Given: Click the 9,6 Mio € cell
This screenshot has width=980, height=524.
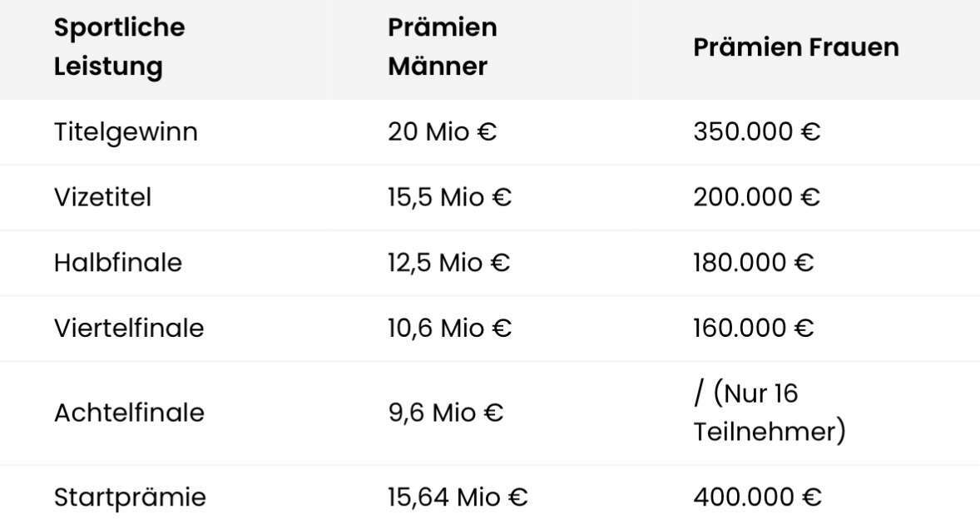Looking at the screenshot, I should tap(445, 413).
